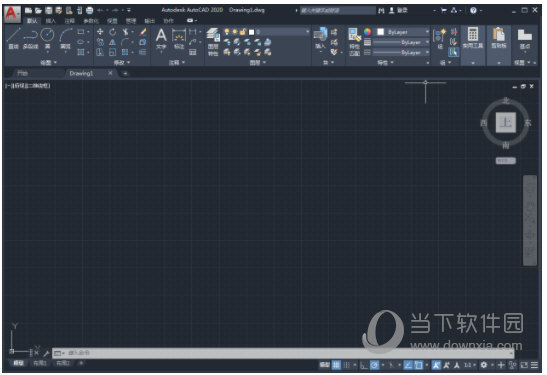Click the WCS button under the ViewCube
547x375 pixels.
tap(505, 161)
